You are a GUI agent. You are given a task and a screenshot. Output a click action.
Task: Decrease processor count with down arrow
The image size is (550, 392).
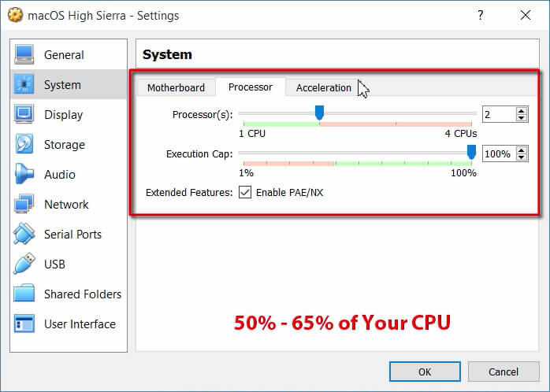point(522,118)
